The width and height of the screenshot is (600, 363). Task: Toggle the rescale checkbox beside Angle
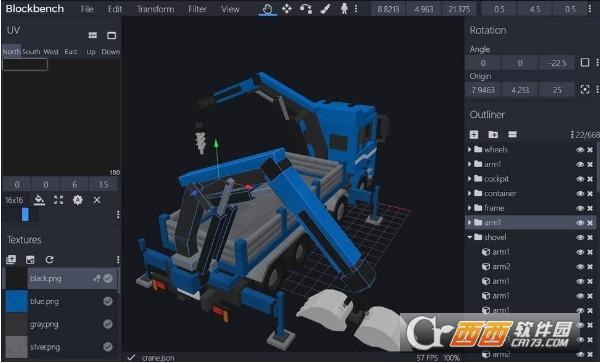(x=585, y=63)
